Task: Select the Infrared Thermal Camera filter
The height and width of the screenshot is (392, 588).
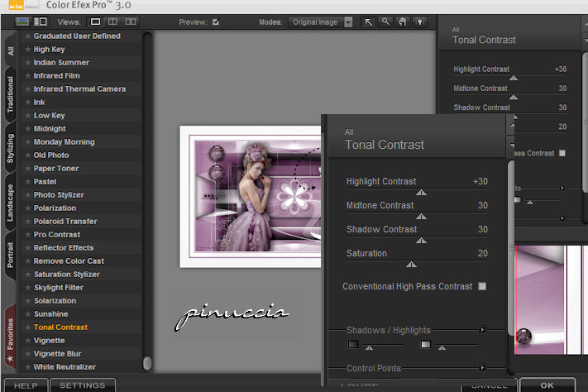Action: tap(79, 89)
